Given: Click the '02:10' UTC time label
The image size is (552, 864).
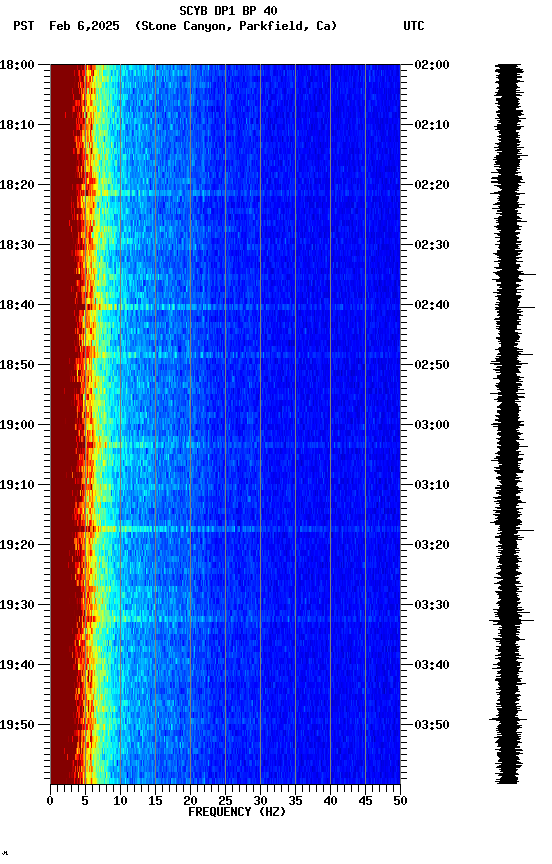Looking at the screenshot, I should (x=432, y=125).
